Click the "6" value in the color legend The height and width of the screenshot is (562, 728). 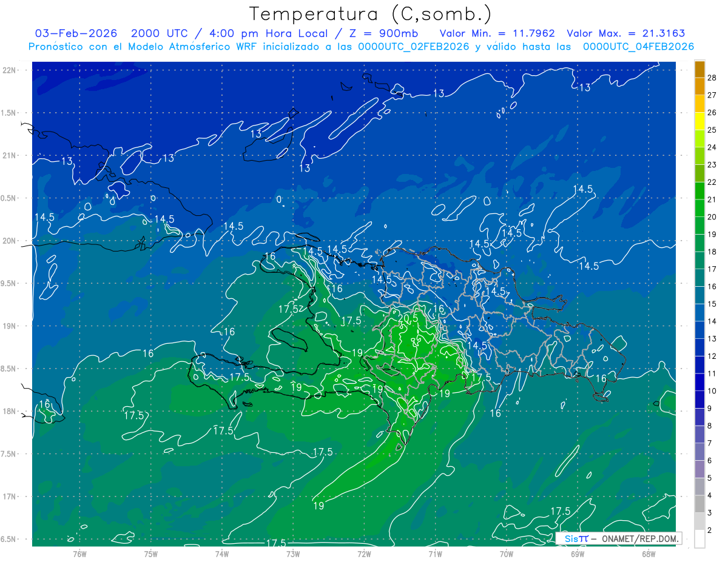click(x=710, y=461)
